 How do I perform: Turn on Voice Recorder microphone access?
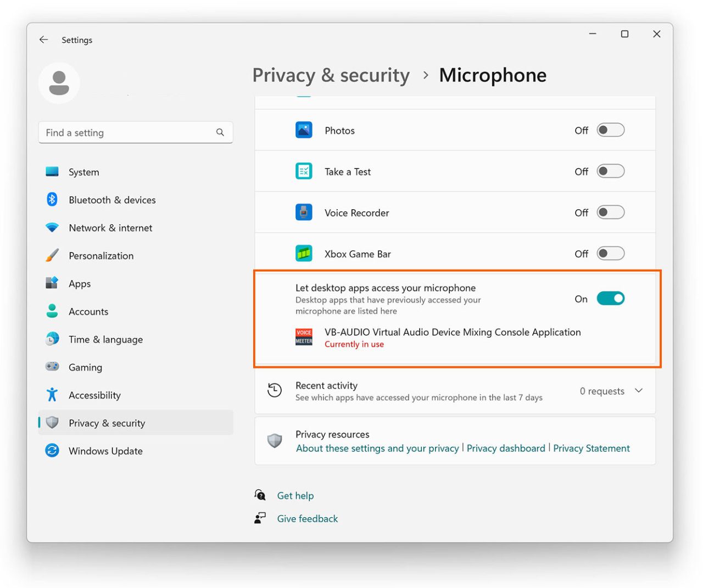pos(611,212)
